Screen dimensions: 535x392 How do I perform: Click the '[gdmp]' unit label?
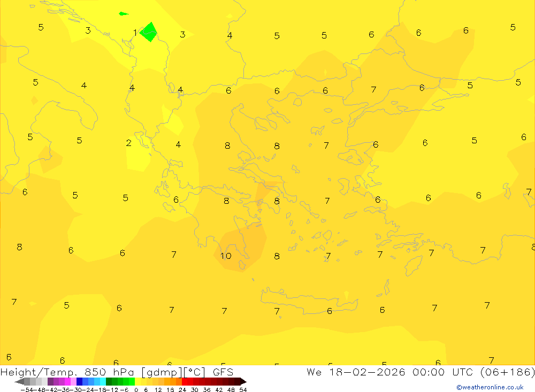pyautogui.click(x=161, y=372)
